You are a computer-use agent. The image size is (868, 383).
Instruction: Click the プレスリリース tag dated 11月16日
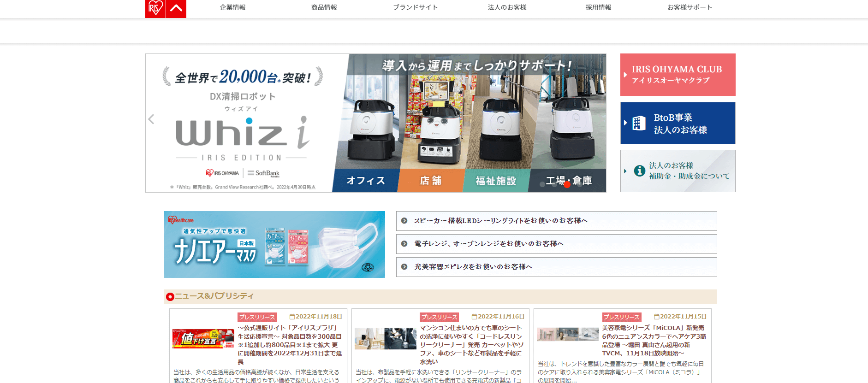(439, 317)
